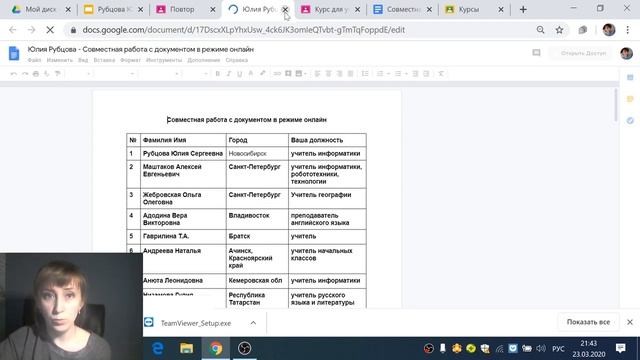Open the Инструменты menu
Screen dimensions: 640x360
coord(164,60)
